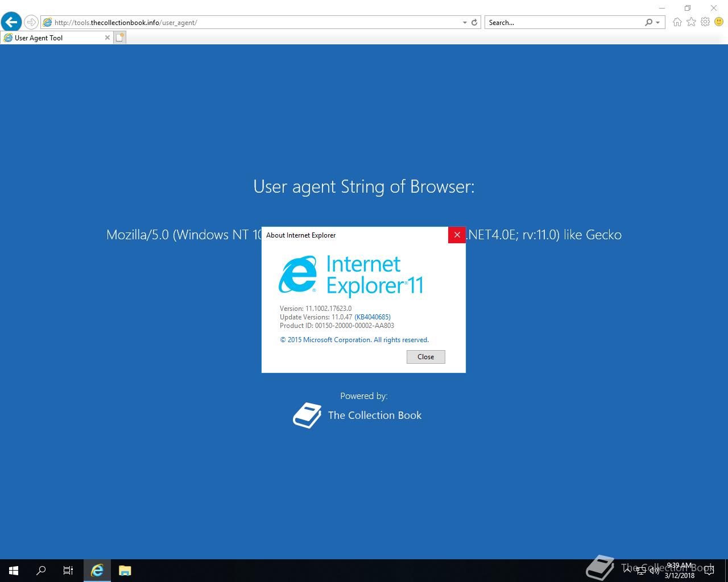728x582 pixels.
Task: Click the site icon in the address bar
Action: [x=47, y=22]
